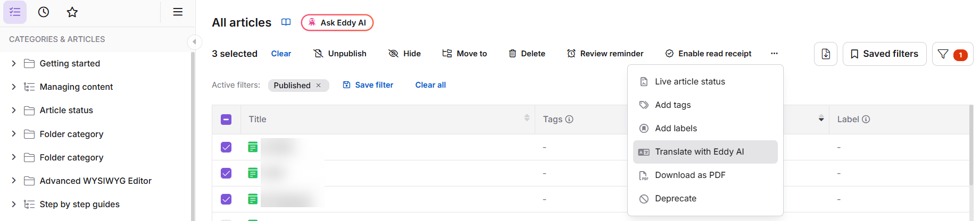The width and height of the screenshot is (980, 221).
Task: Expand the Step by step guides category
Action: coord(14,204)
